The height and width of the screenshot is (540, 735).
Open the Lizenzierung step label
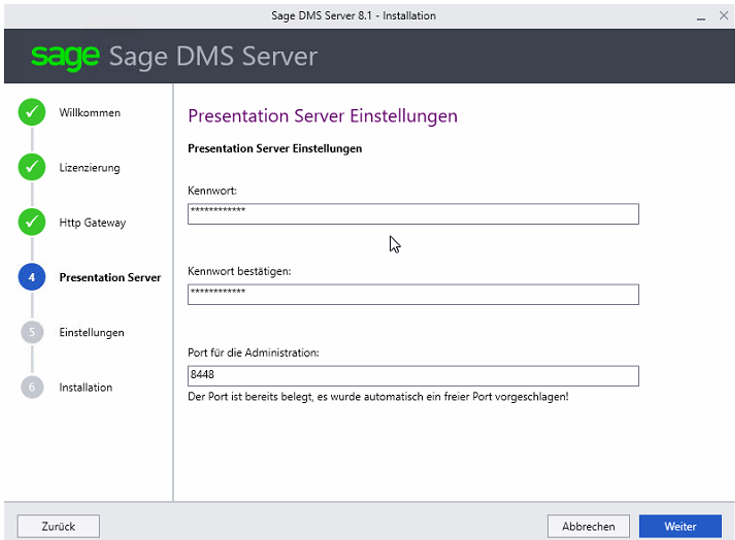pos(89,168)
